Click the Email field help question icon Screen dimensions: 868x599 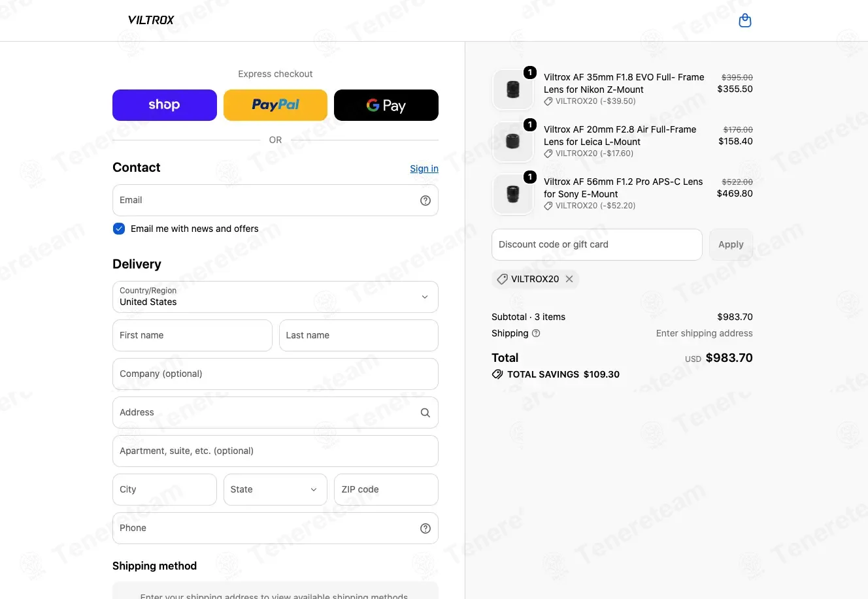(426, 201)
